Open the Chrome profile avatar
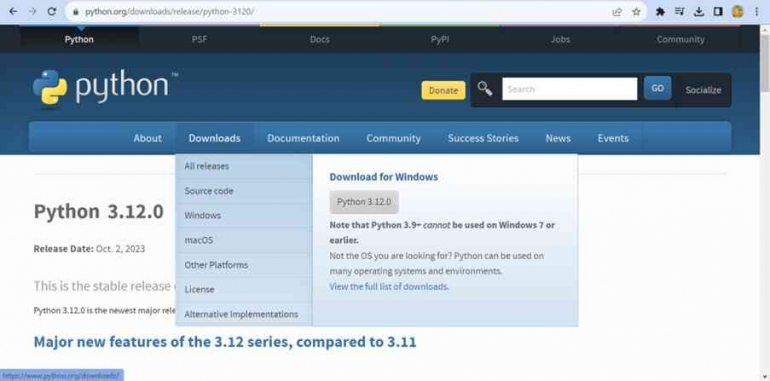This screenshot has height=381, width=770. click(x=737, y=11)
